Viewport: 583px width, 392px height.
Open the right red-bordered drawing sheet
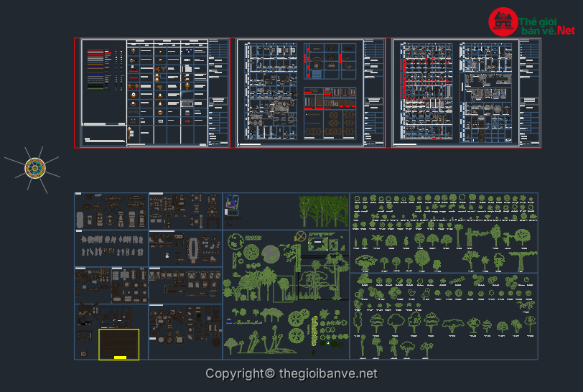(x=465, y=93)
